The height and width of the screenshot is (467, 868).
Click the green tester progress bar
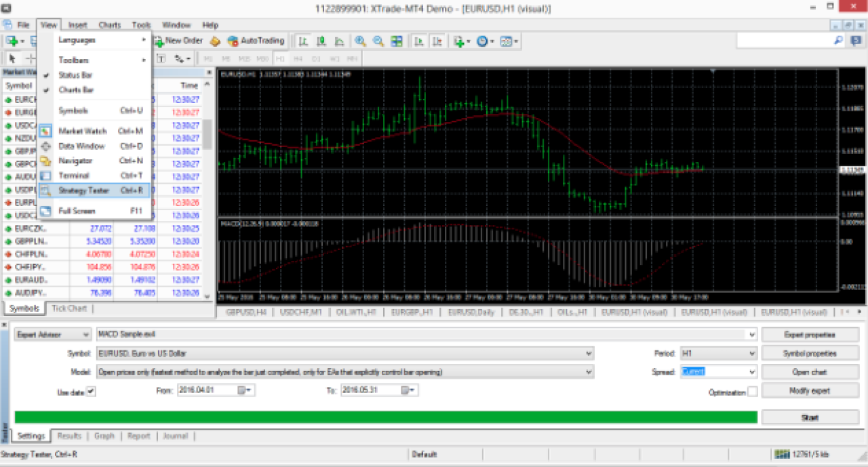click(386, 417)
